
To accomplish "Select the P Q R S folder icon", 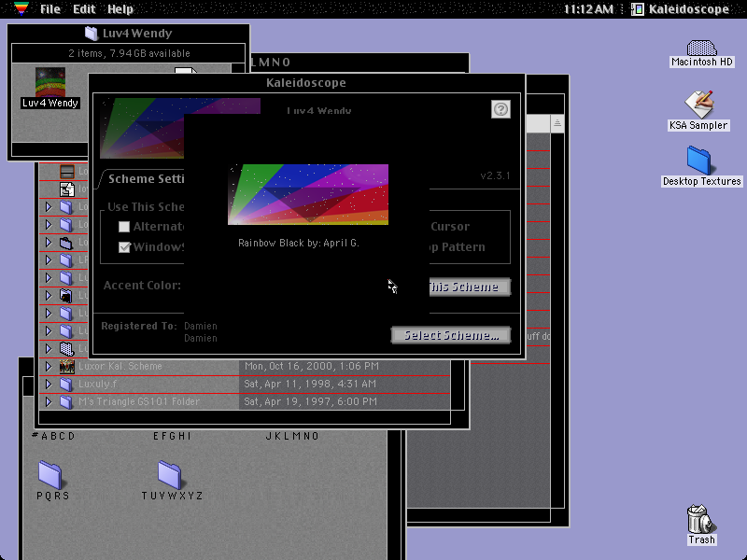I will pyautogui.click(x=50, y=475).
